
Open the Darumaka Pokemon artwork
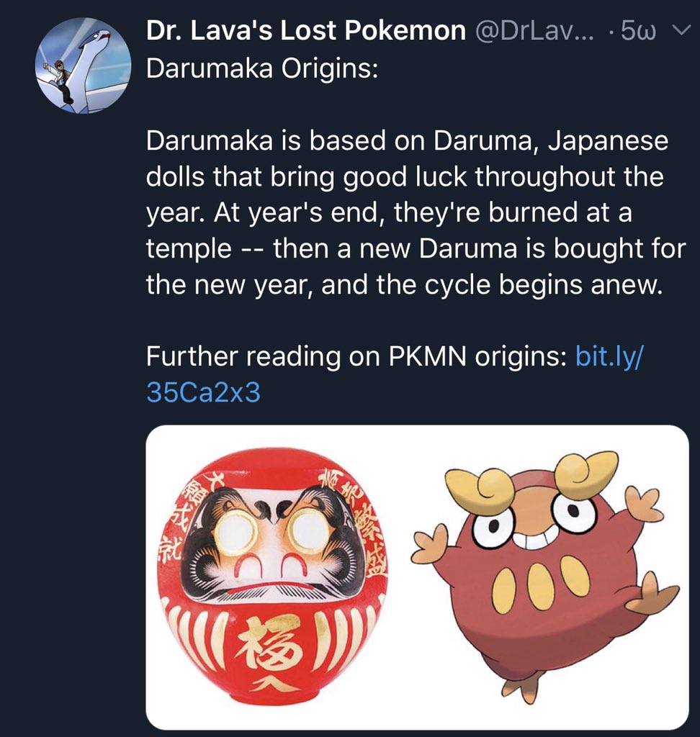pyautogui.click(x=546, y=577)
